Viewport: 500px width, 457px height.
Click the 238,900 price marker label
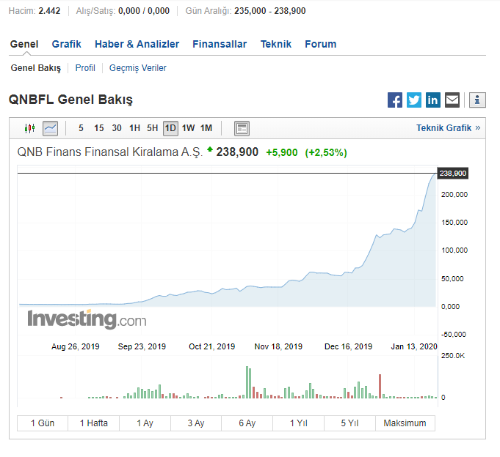pos(453,173)
